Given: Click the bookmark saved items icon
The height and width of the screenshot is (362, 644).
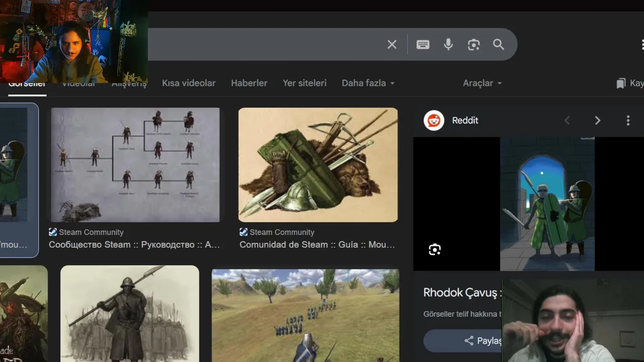Looking at the screenshot, I should pos(621,83).
